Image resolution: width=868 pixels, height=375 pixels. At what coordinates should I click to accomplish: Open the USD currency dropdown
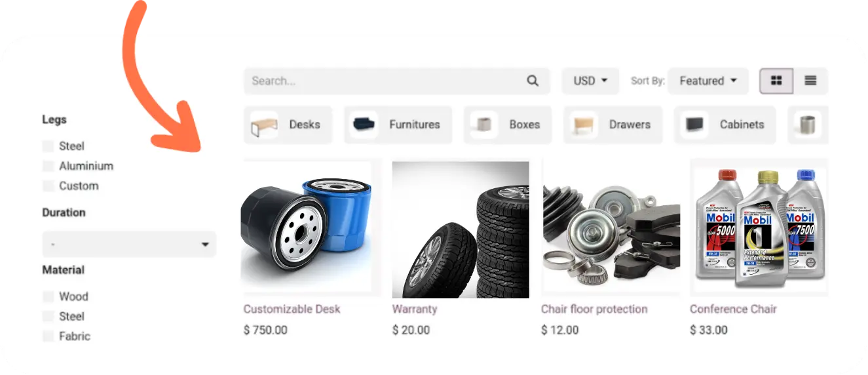pos(590,81)
